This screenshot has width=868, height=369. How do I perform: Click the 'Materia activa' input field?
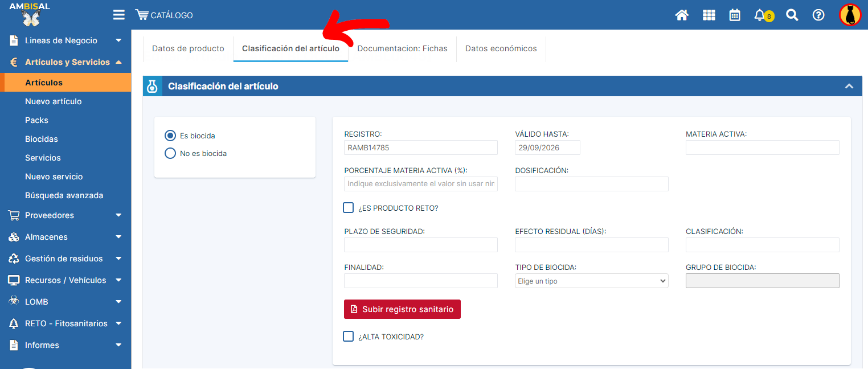762,147
